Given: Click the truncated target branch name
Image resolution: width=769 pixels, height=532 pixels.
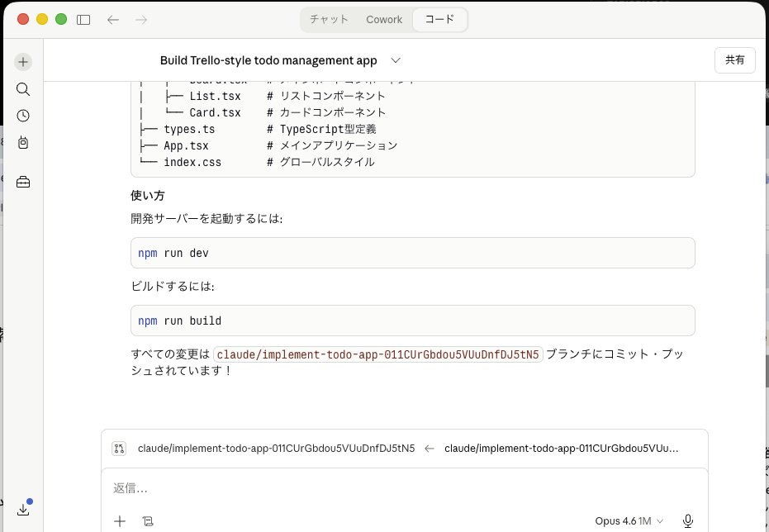Looking at the screenshot, I should (562, 449).
